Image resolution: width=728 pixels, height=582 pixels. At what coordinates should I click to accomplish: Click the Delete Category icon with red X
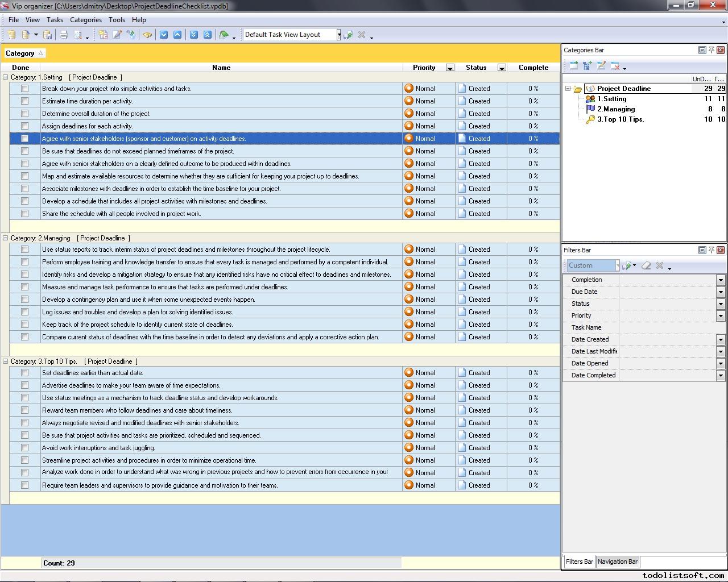click(x=615, y=66)
